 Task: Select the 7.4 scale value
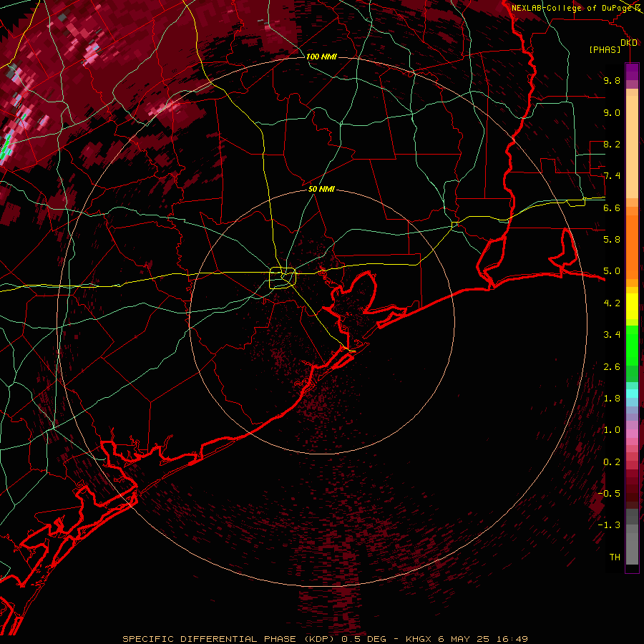coord(612,176)
